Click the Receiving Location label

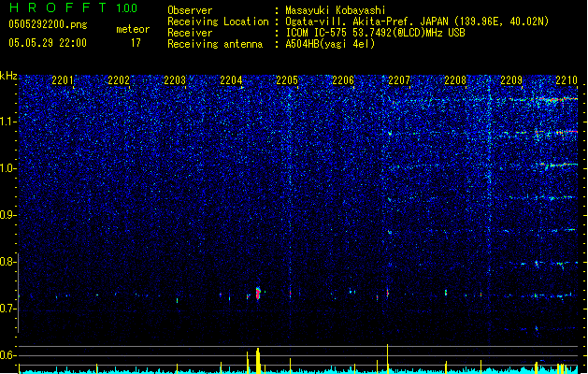(x=218, y=22)
